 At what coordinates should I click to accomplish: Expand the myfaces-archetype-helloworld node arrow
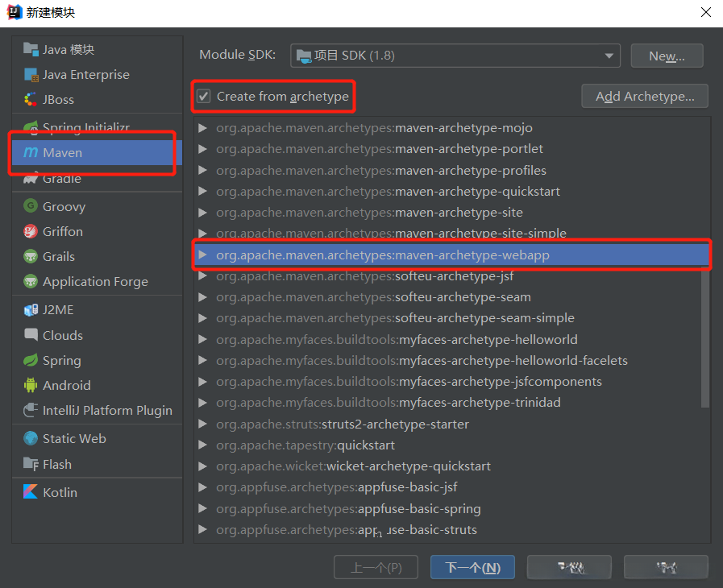tap(202, 340)
